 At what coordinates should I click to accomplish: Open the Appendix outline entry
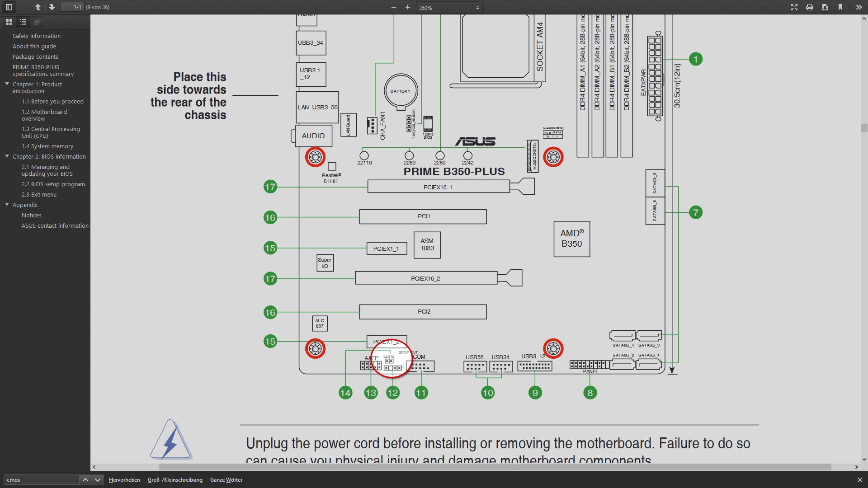click(25, 205)
